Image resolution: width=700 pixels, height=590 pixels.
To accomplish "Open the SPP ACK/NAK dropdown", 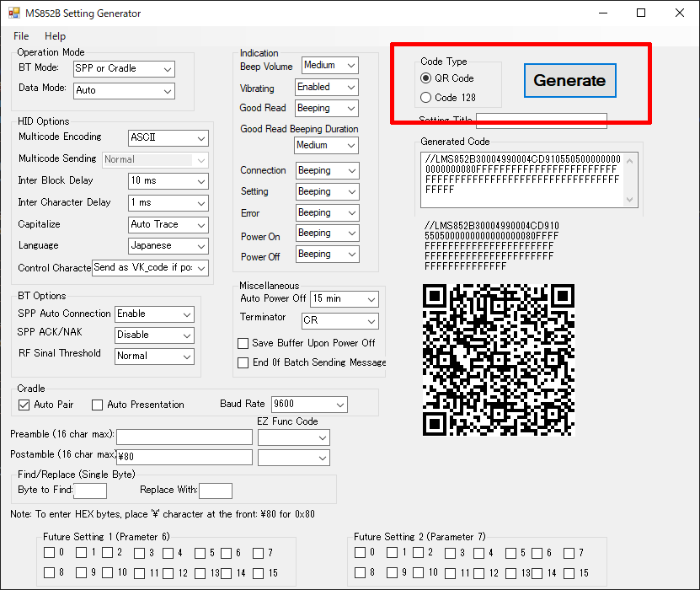I will [154, 335].
